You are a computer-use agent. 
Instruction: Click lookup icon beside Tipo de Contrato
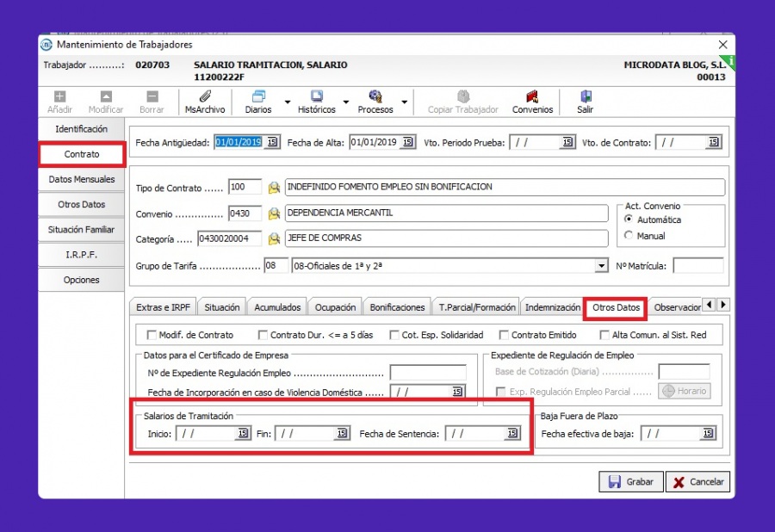(x=274, y=187)
